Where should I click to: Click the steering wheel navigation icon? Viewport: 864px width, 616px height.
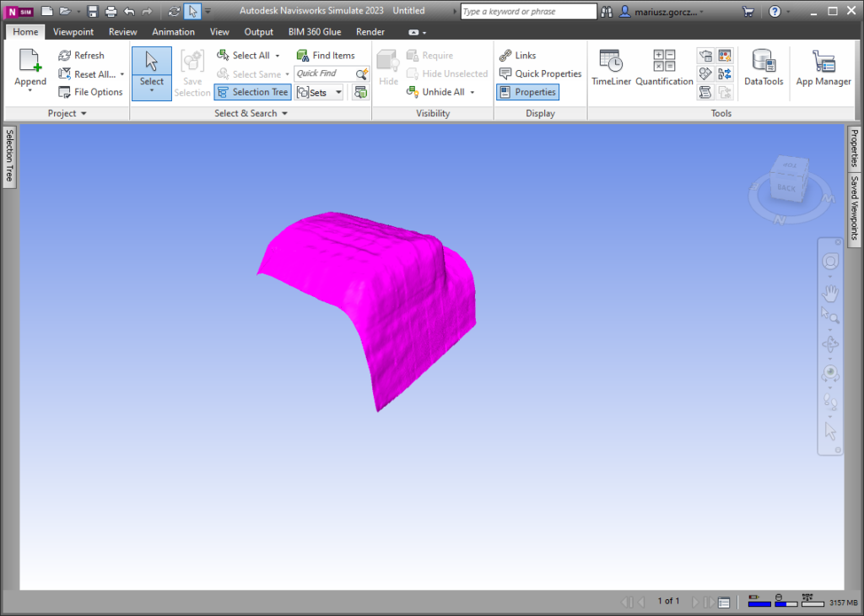coord(830,262)
